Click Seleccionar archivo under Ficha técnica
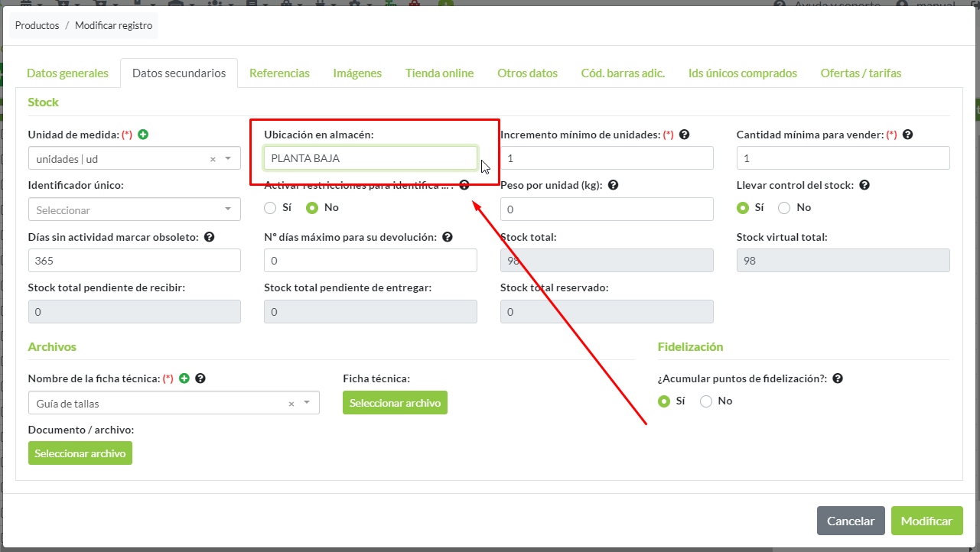Screen dimensions: 980x552 395,403
